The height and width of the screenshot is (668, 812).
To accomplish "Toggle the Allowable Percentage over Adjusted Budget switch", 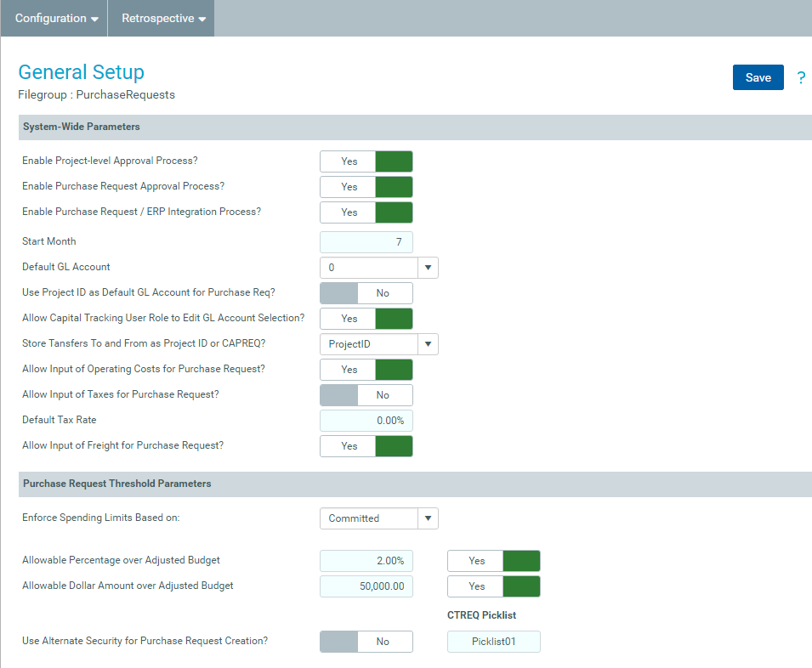I will click(493, 561).
